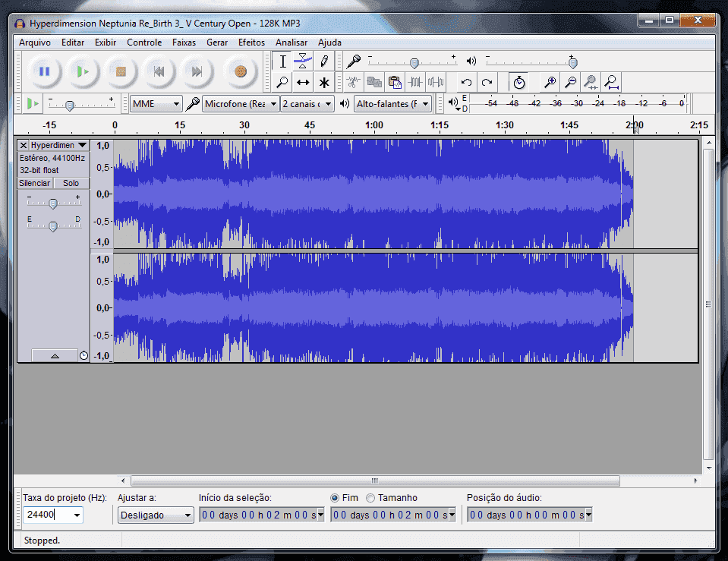Click the Copy icon

click(x=373, y=83)
